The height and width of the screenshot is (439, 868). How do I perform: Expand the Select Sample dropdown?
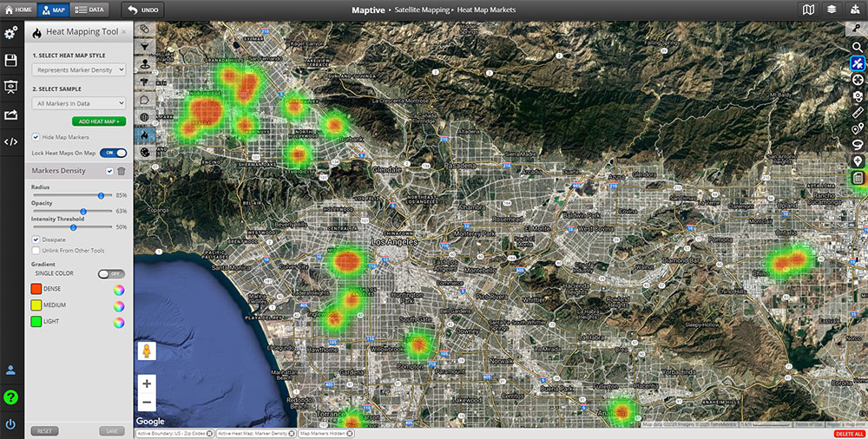(x=79, y=103)
